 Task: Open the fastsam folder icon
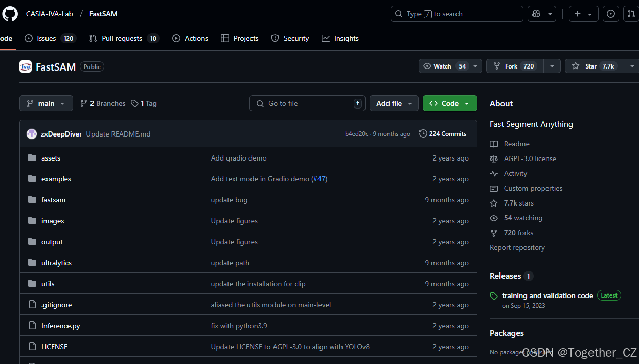(x=32, y=200)
